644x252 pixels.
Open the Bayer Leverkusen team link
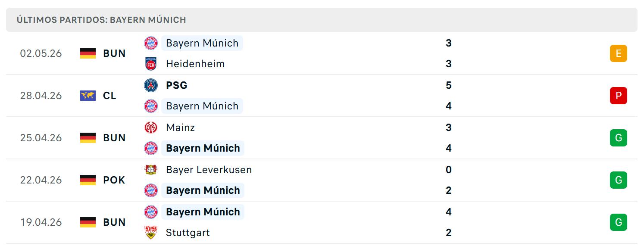(x=209, y=170)
